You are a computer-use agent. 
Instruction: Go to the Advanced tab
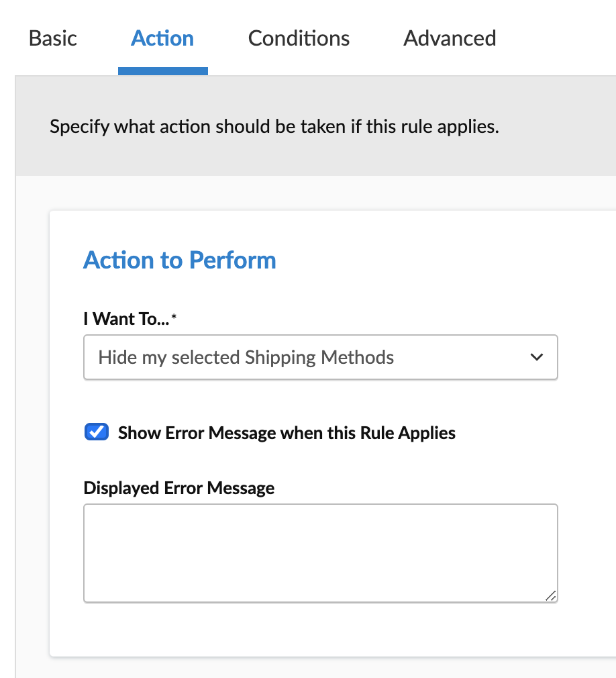450,38
